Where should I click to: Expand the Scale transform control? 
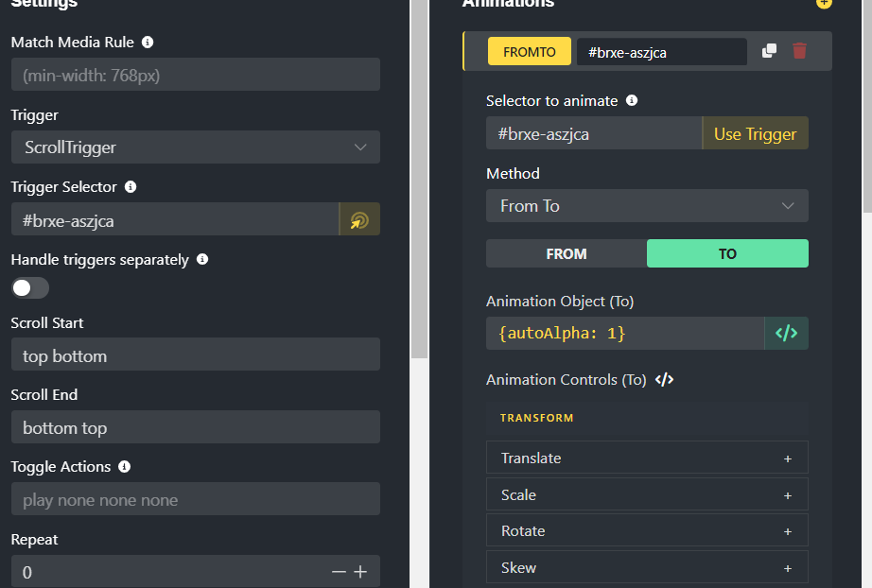(647, 494)
